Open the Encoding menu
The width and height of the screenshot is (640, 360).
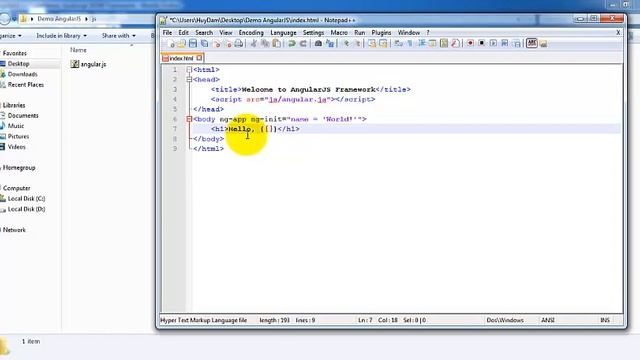coord(251,33)
